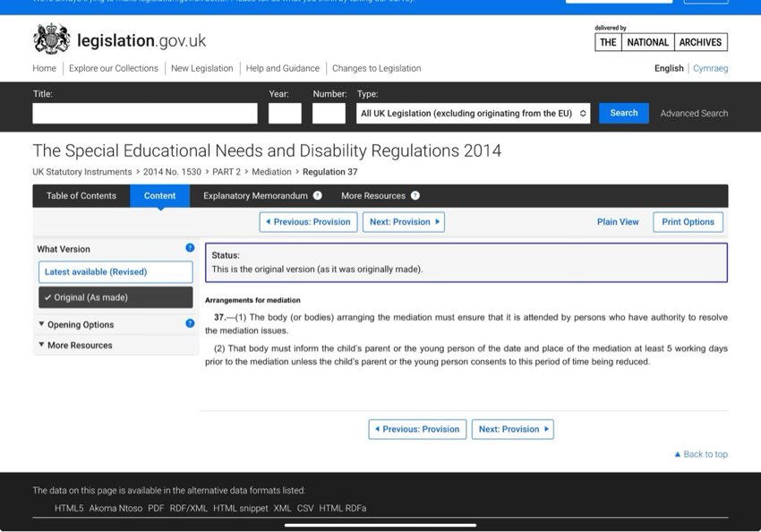Viewport: 761px width, 532px height.
Task: Click 'Arrangements for mediation' heading text
Action: coord(252,300)
